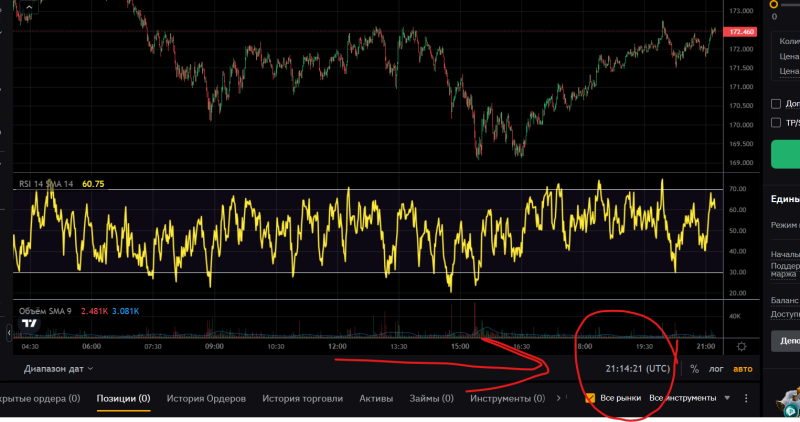
Task: Click the order quantity slider handle
Action: (x=773, y=4)
